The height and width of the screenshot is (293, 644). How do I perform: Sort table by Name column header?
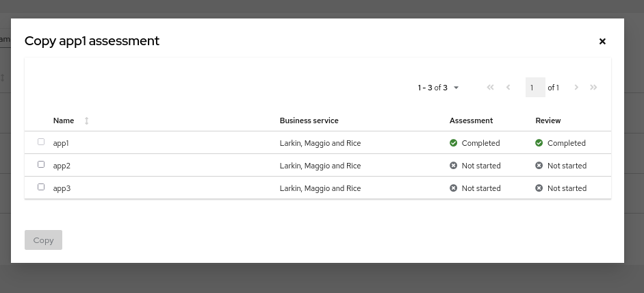pyautogui.click(x=64, y=120)
